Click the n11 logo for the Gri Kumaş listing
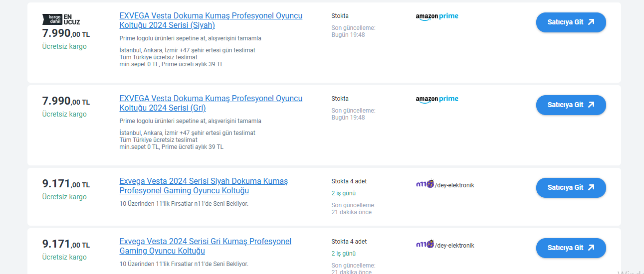Screen dimensions: 644x274 (425, 245)
